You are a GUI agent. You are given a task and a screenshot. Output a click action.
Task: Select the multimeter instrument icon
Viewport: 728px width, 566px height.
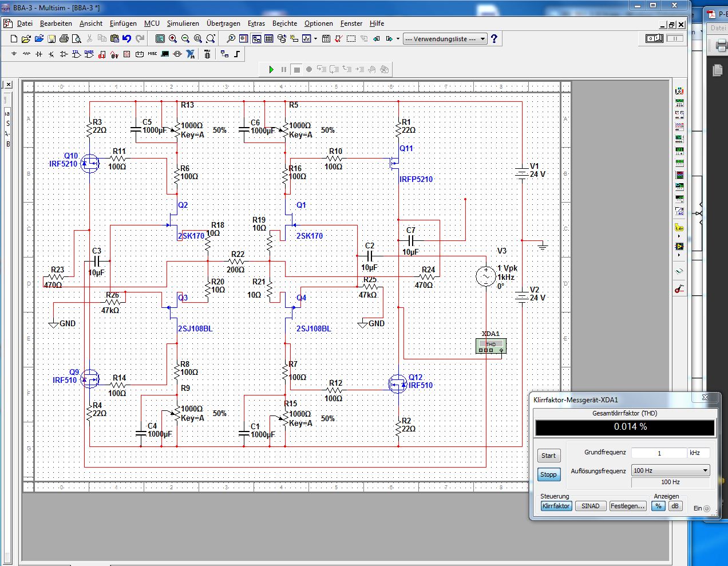[679, 91]
